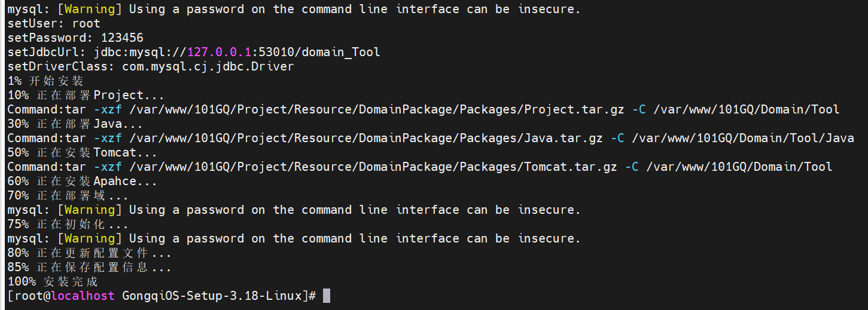Click the 70% 正在部署域 progress line
Viewport: 868px width, 310px height.
pyautogui.click(x=68, y=195)
